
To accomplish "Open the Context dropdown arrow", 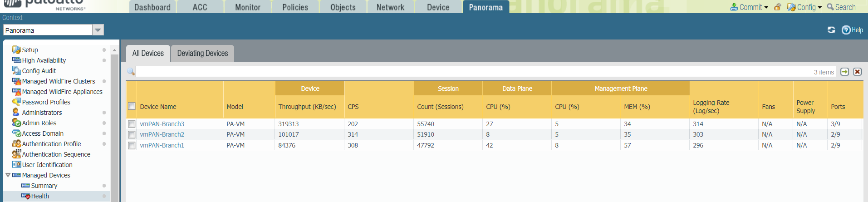I will [x=98, y=30].
